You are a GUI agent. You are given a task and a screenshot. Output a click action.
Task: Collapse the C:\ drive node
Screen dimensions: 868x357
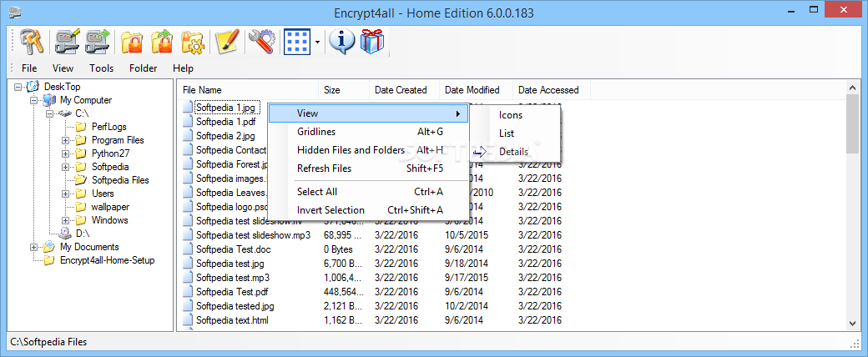pos(50,113)
